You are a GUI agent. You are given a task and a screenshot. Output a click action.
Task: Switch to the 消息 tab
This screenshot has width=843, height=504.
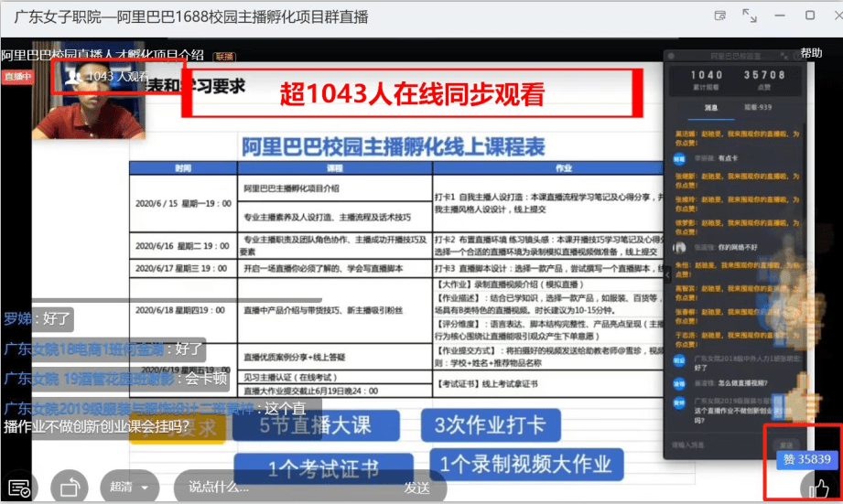[708, 107]
